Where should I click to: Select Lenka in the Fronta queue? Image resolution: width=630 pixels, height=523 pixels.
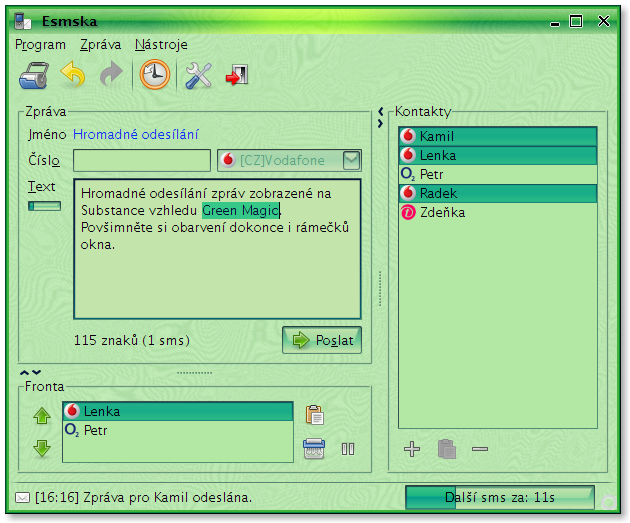click(178, 411)
